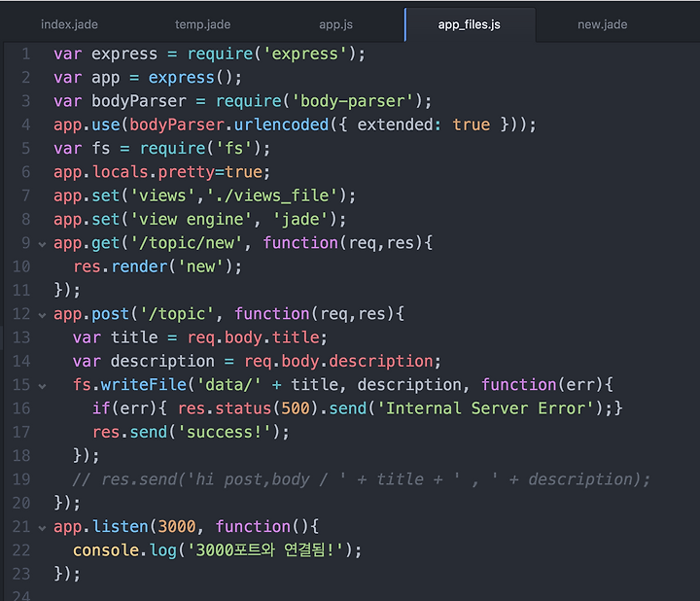Click line number 1 in the gutter

point(26,54)
